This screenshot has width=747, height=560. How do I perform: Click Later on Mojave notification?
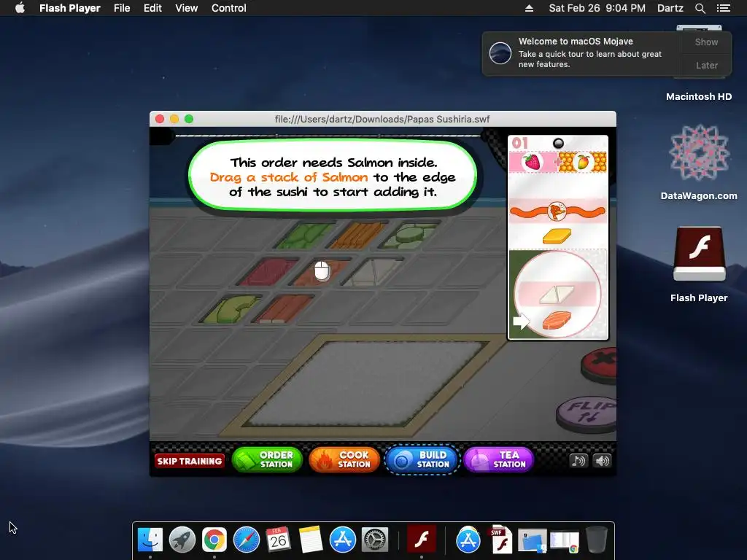tap(706, 65)
